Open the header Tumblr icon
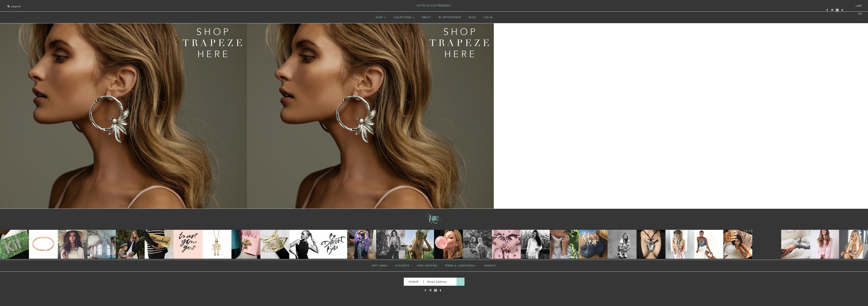868x306 pixels. tap(842, 10)
